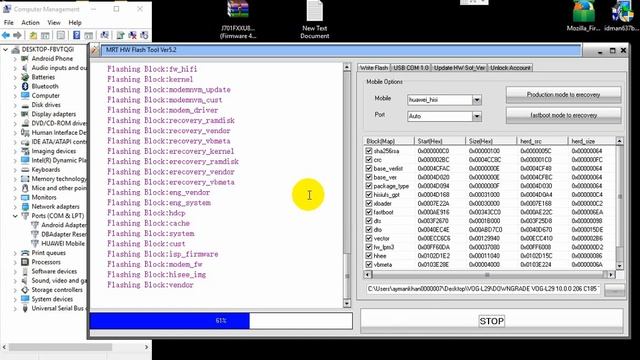
Task: Open the View menu in Computer Management
Action: [54, 22]
